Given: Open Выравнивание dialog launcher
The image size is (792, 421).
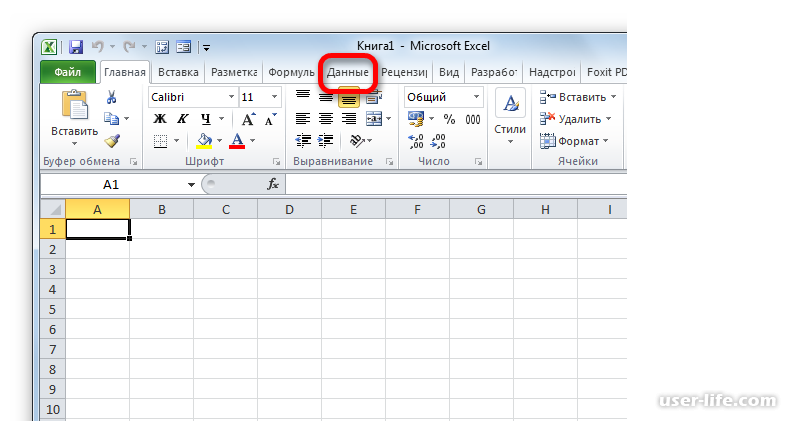Looking at the screenshot, I should pyautogui.click(x=389, y=162).
